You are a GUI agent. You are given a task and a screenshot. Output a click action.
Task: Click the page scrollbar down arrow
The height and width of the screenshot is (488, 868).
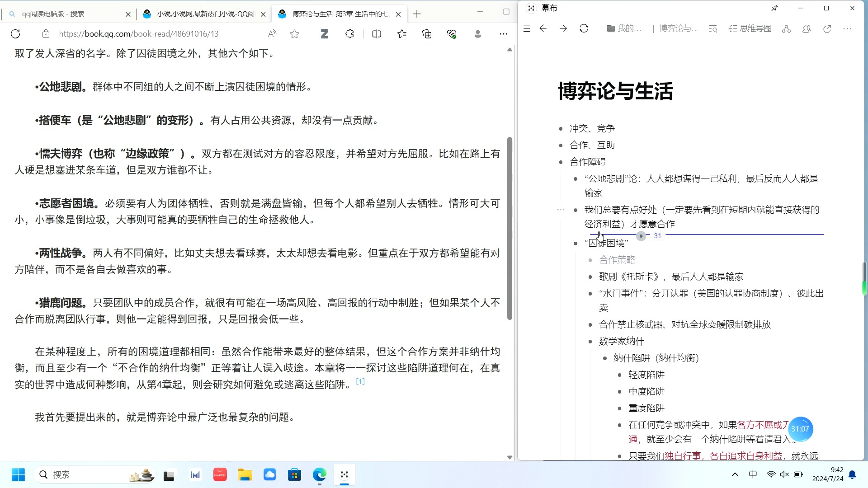(x=509, y=457)
